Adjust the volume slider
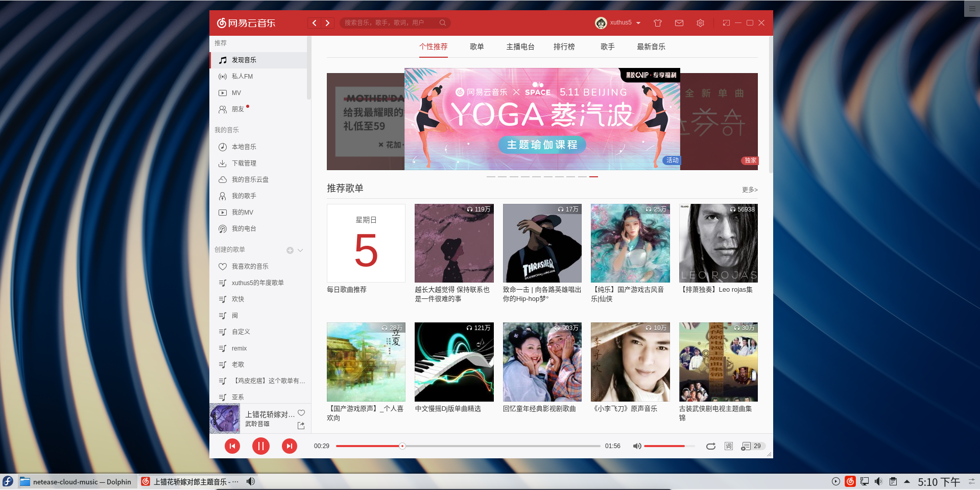 (670, 446)
